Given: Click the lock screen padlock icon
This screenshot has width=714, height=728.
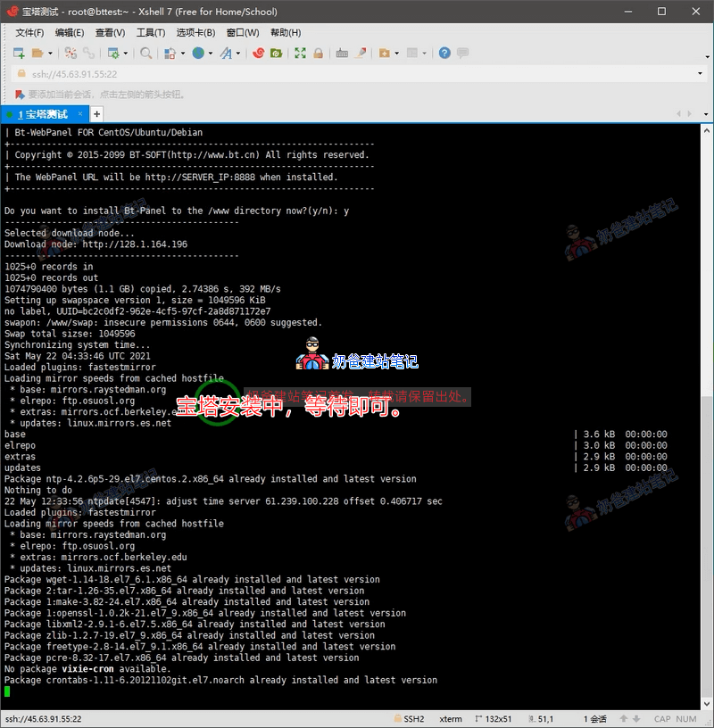Looking at the screenshot, I should [x=318, y=54].
